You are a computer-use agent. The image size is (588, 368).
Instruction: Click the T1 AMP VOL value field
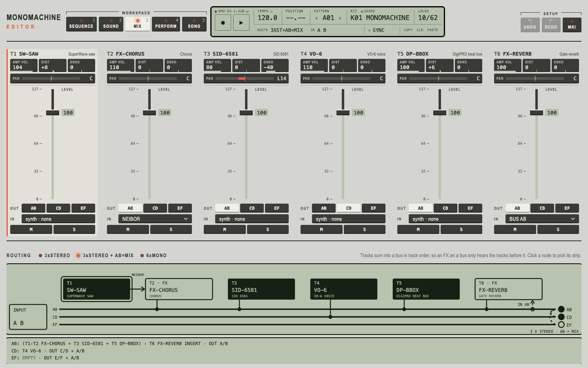pos(24,65)
